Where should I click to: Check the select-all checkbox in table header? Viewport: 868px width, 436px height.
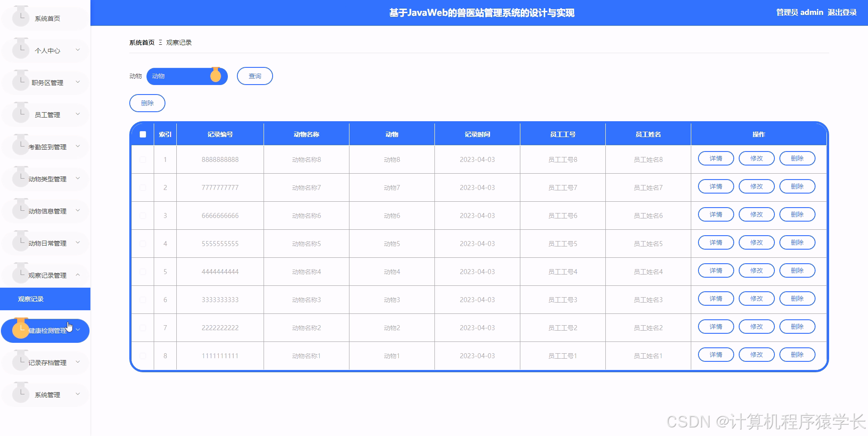click(143, 134)
